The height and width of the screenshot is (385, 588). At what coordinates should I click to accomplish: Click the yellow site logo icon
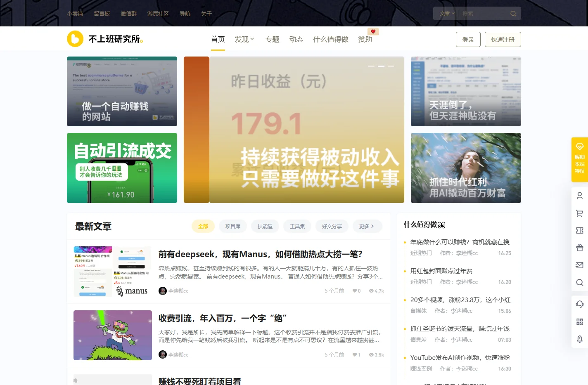[x=75, y=39]
